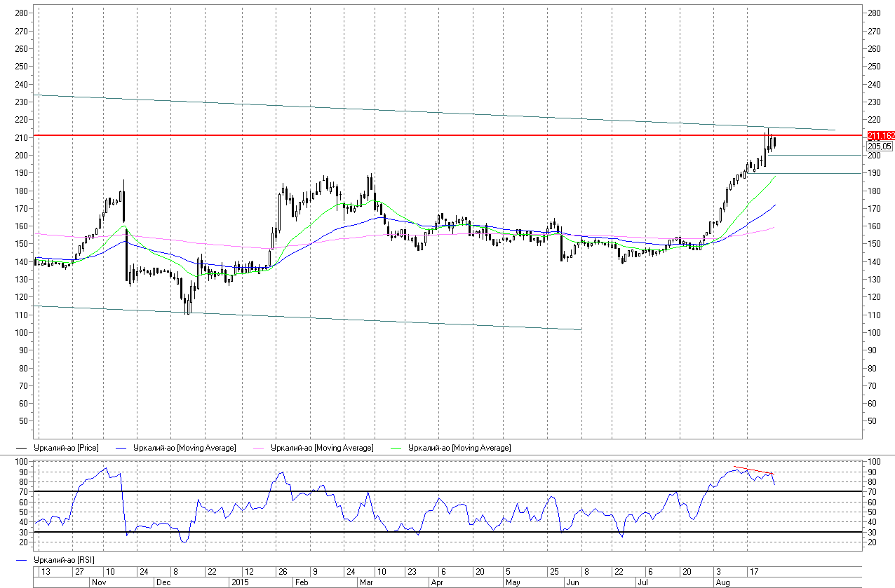Click the 280 mark on right price axis
This screenshot has width=895, height=588.
pyautogui.click(x=874, y=13)
